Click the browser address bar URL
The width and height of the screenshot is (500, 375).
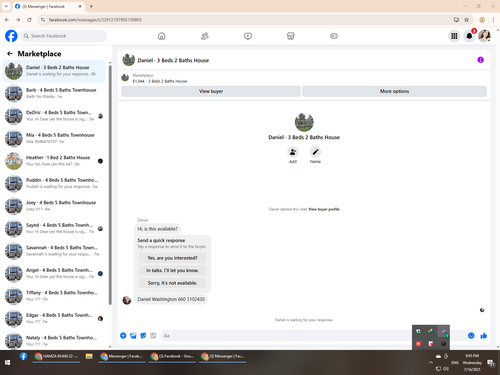[x=95, y=20]
